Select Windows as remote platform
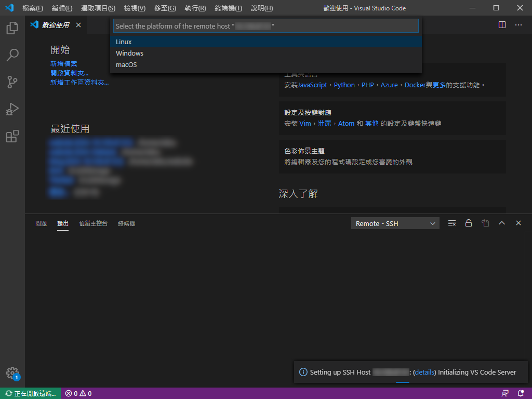This screenshot has height=399, width=532. tap(266, 54)
